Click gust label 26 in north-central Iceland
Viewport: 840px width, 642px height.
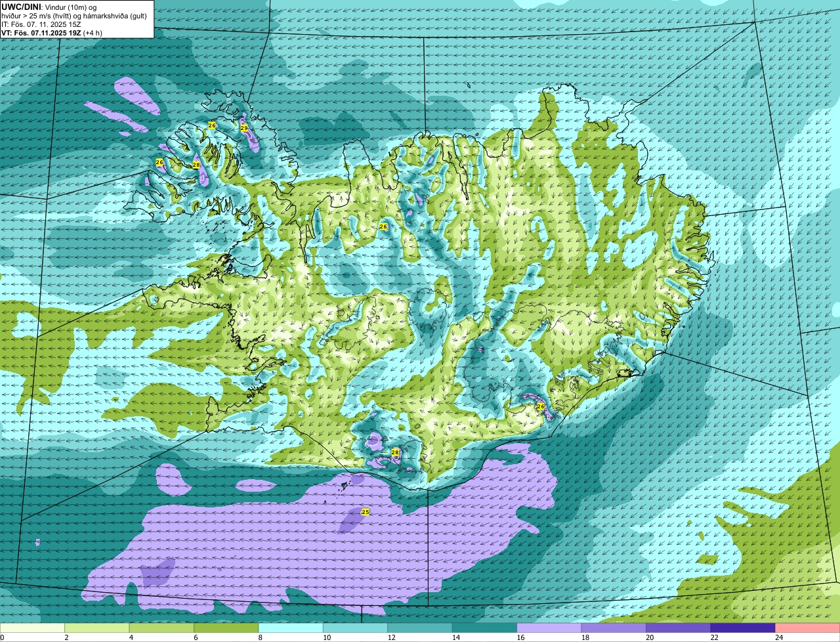tap(383, 226)
